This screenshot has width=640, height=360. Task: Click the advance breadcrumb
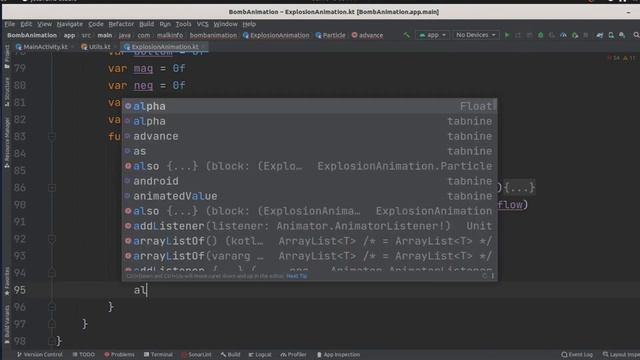367,36
